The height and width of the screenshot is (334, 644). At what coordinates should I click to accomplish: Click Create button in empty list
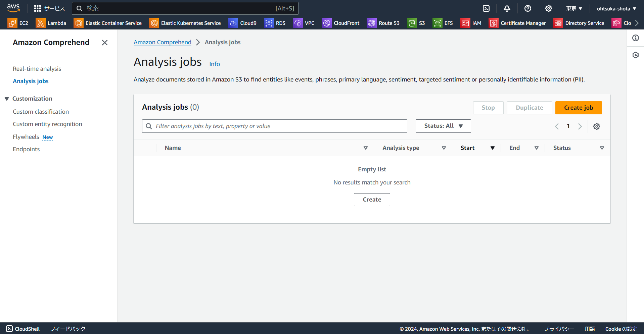click(x=372, y=200)
